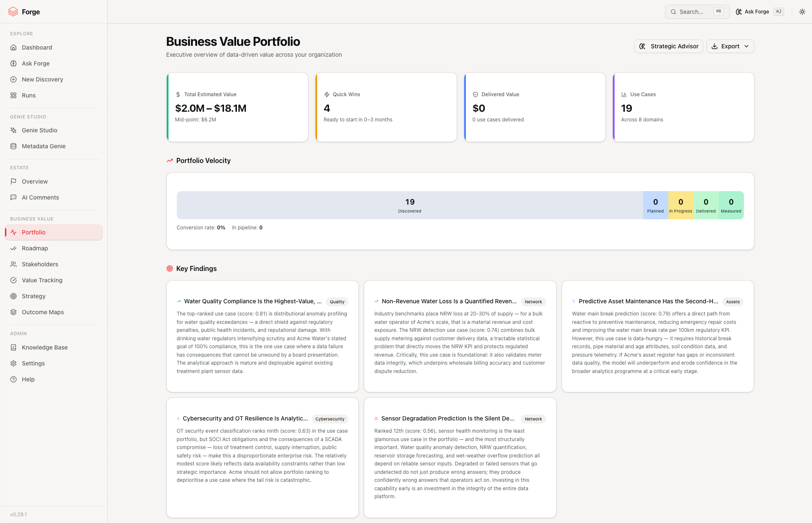Click the Knowledge Base book icon
Viewport: 812px width, 523px height.
(x=13, y=347)
